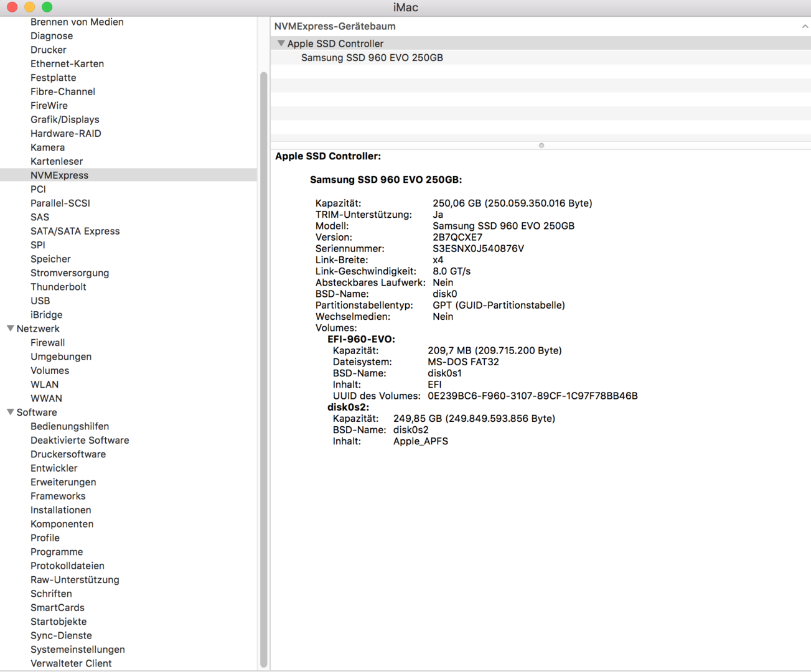Collapse the Apple SSD Controller disclosure triangle
The width and height of the screenshot is (811, 672).
(281, 44)
